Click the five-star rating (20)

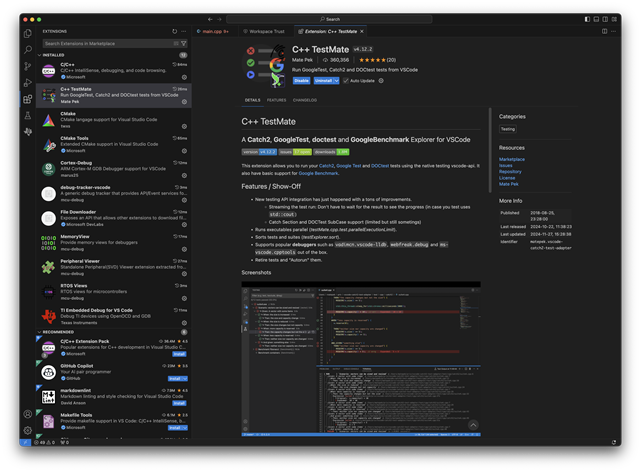click(x=378, y=60)
